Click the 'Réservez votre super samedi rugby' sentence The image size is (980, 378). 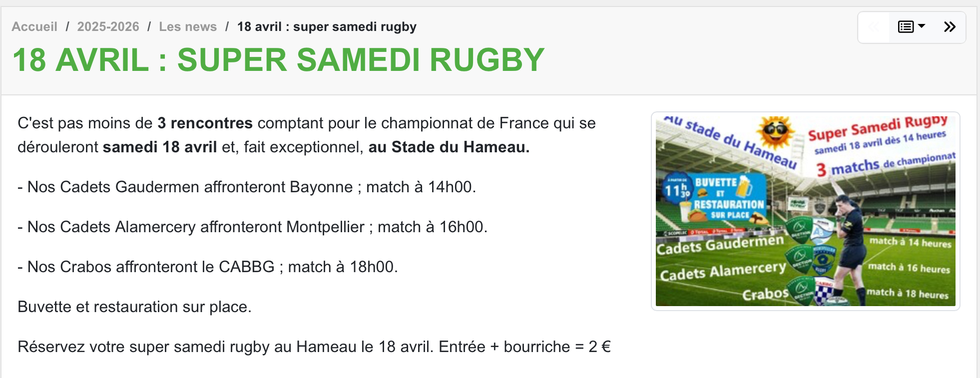[x=314, y=347]
